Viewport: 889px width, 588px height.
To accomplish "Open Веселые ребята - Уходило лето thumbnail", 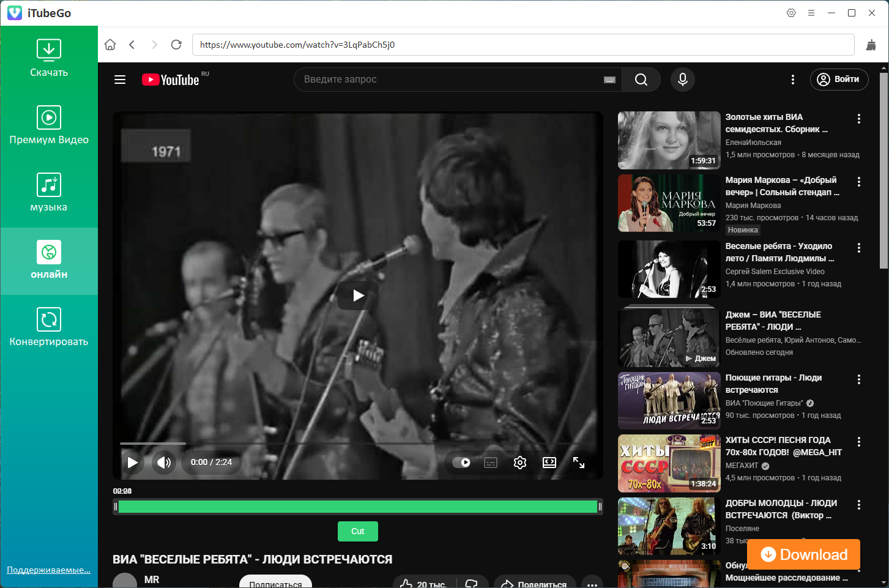I will (669, 269).
